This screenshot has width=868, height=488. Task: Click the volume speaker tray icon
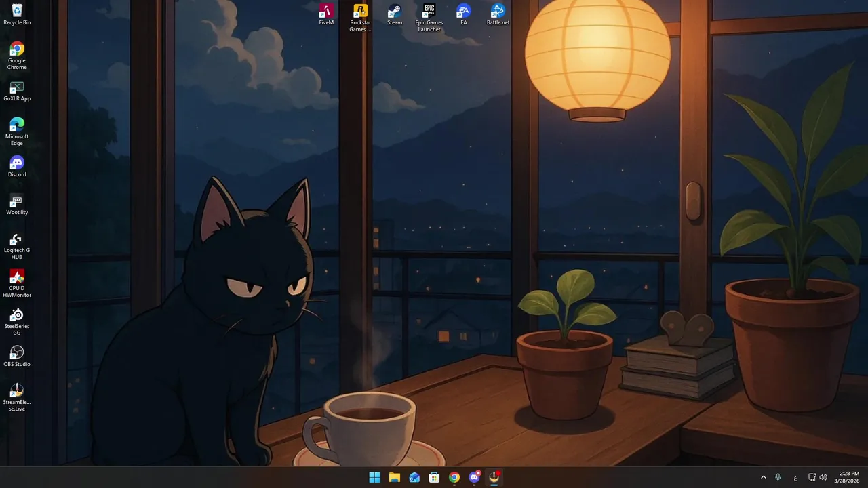(x=823, y=477)
